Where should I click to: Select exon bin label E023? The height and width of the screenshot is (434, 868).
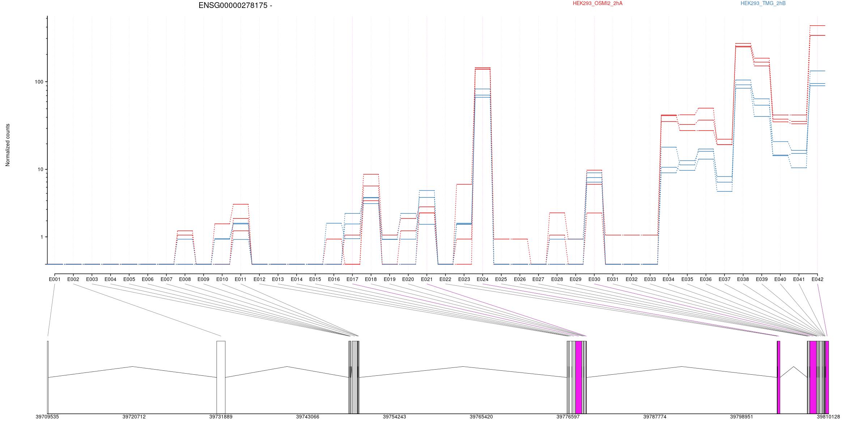pyautogui.click(x=464, y=279)
